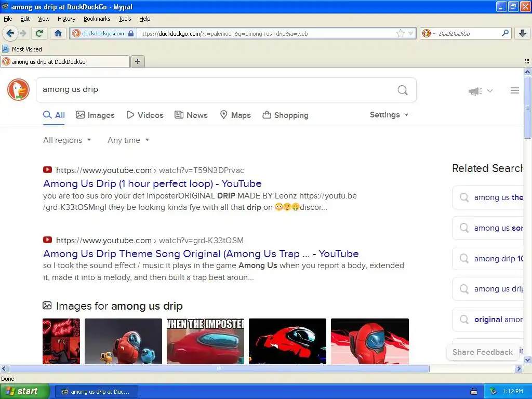Select the 'among us drip at DuckDuckGo' tab
Viewport: 532px width, 399px height.
tap(64, 62)
